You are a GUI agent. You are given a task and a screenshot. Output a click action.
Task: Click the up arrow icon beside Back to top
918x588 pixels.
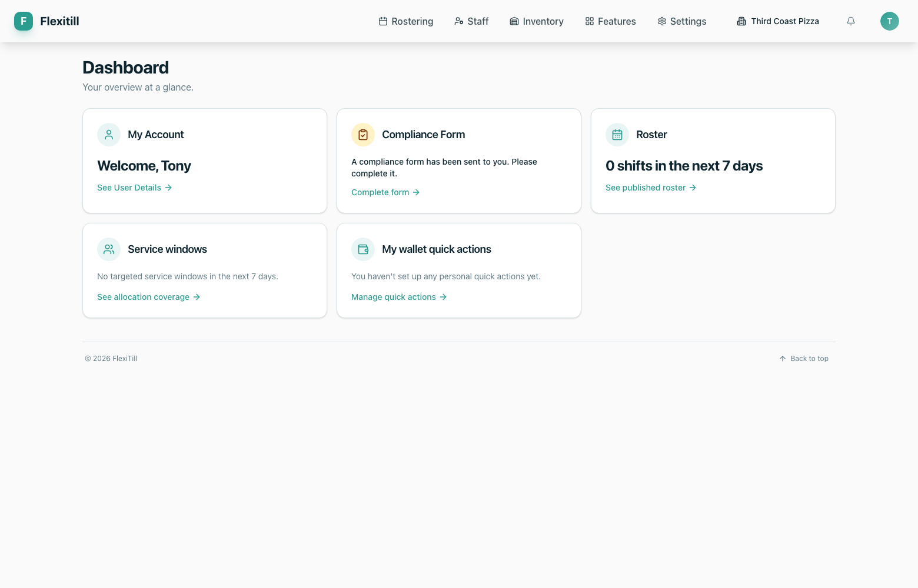pos(783,359)
